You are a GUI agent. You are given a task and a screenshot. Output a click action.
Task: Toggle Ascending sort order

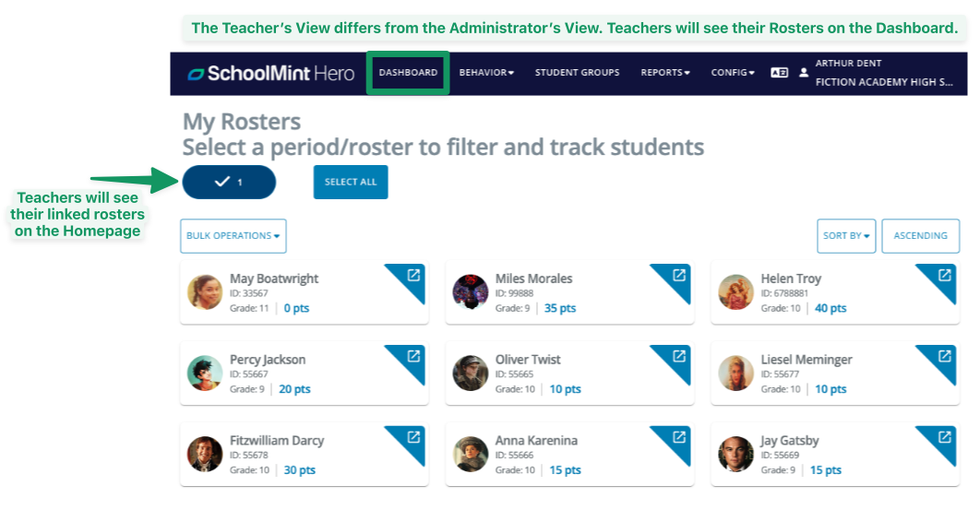pos(920,236)
